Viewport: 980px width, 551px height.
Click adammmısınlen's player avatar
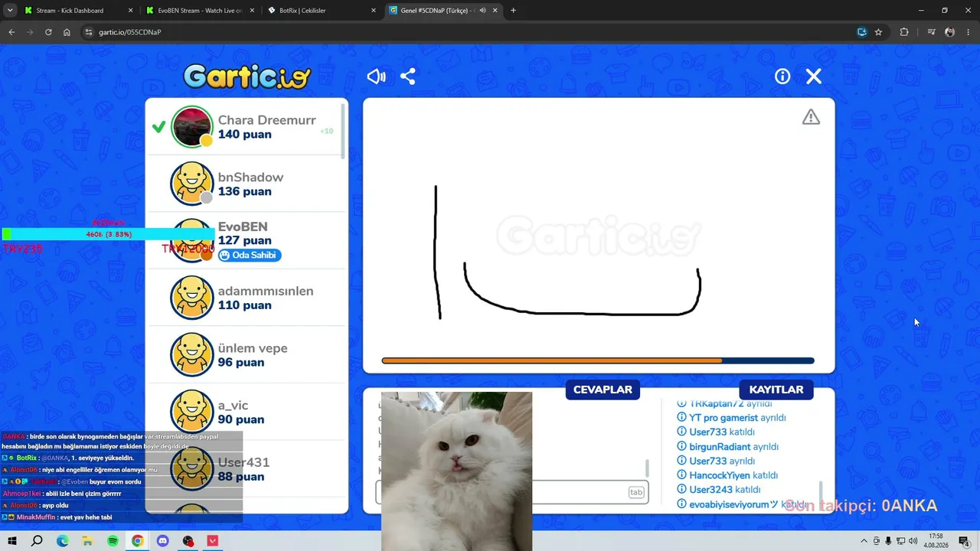click(191, 298)
